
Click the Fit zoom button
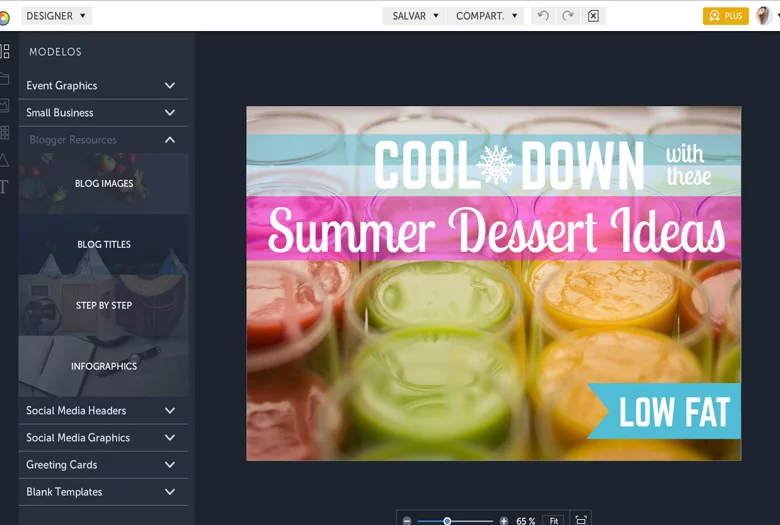click(554, 521)
